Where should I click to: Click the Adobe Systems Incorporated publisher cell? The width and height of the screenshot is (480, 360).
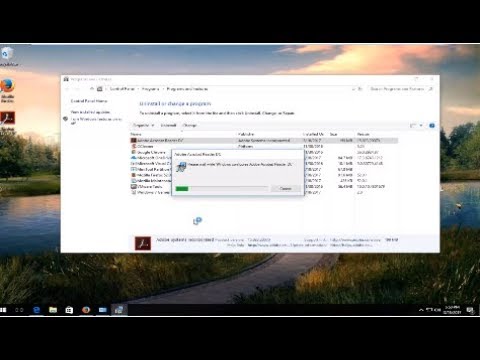(264, 140)
